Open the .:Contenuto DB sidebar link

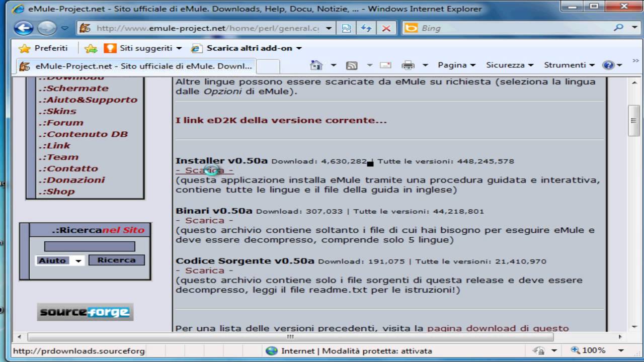click(x=83, y=134)
